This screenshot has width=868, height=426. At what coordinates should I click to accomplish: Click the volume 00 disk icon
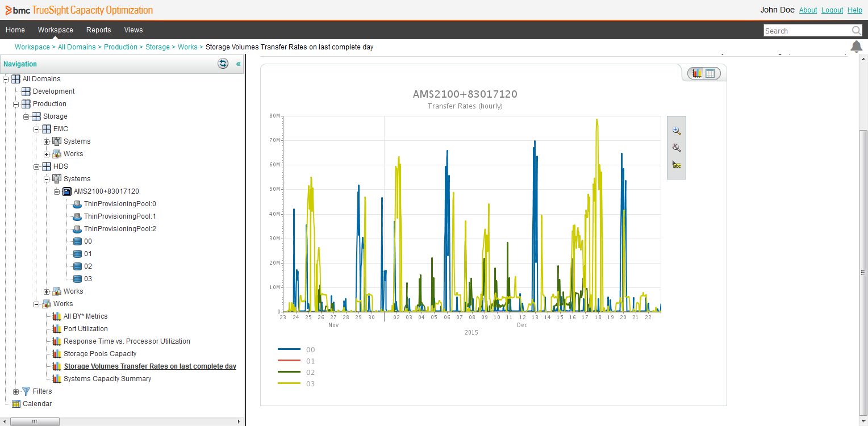(x=77, y=241)
